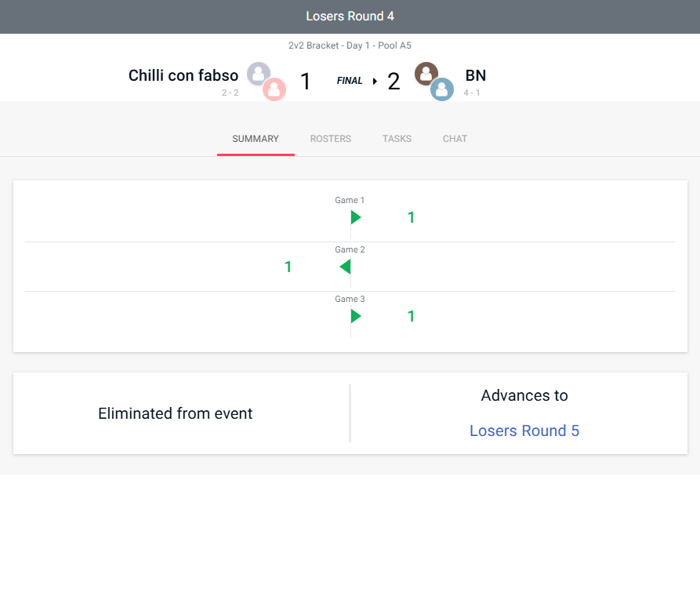
Task: Click Chilli con fabso's match score 1
Action: point(306,82)
